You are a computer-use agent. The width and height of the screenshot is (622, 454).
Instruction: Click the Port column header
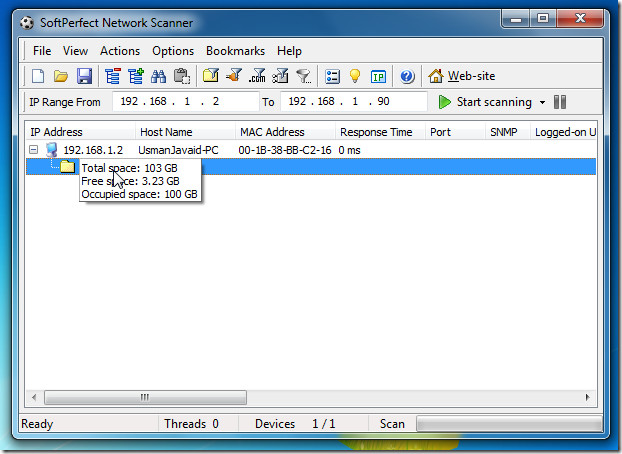tap(455, 132)
